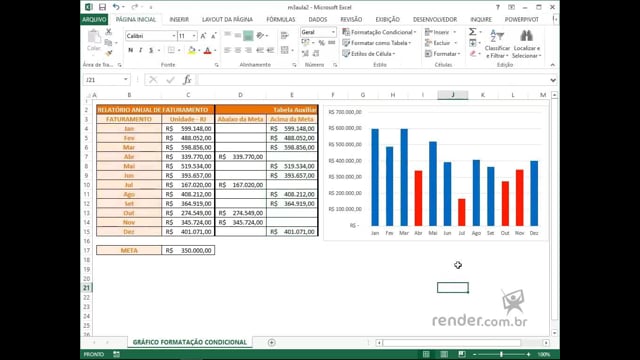Switch to the LAYOUT DA PÁGINA tab
Viewport: 640px width, 360px height.
227,19
